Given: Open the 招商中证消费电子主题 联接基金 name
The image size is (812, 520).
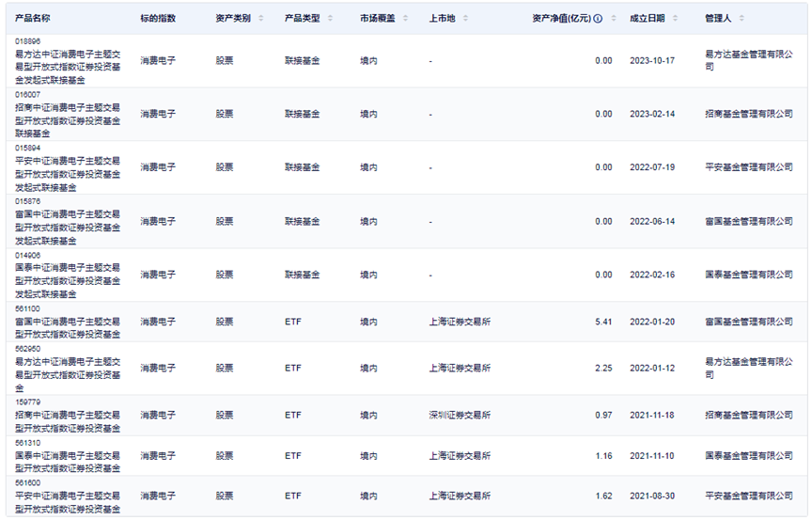Looking at the screenshot, I should 68,120.
